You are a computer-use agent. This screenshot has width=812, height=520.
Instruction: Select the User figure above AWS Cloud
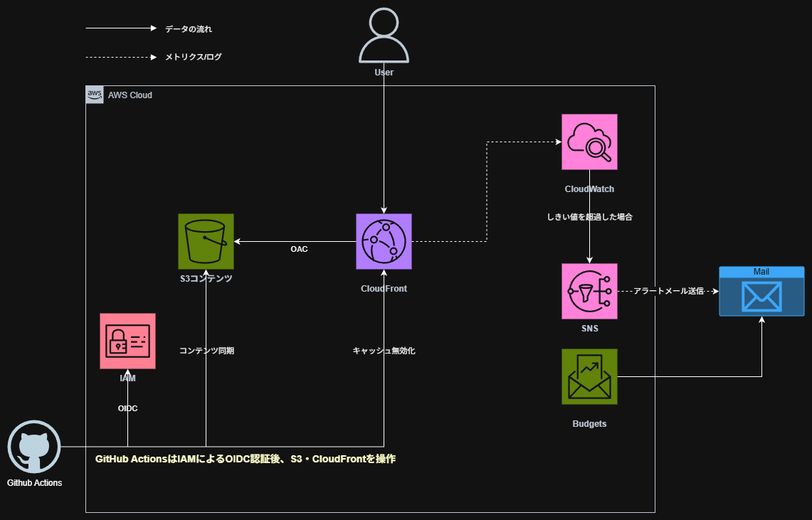click(384, 34)
